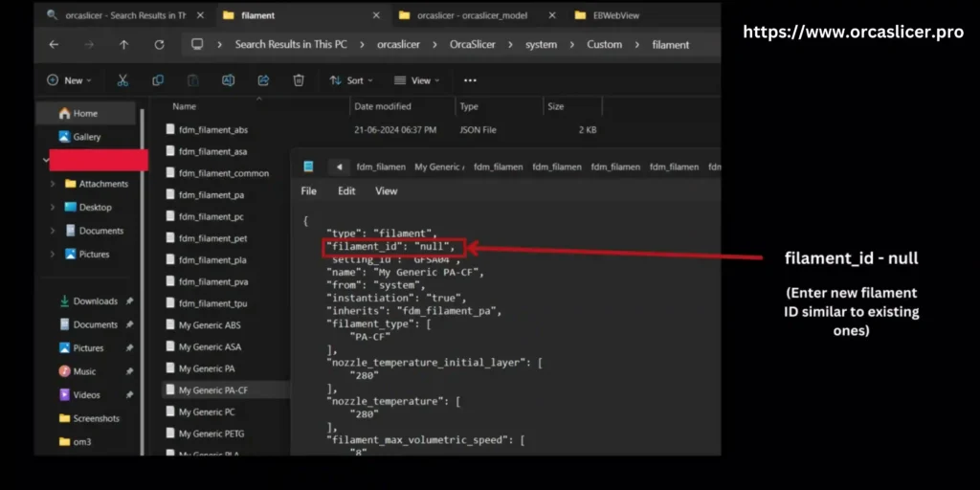Click the Copy icon in toolbar
Viewport: 980px width, 490px height.
coord(158,80)
